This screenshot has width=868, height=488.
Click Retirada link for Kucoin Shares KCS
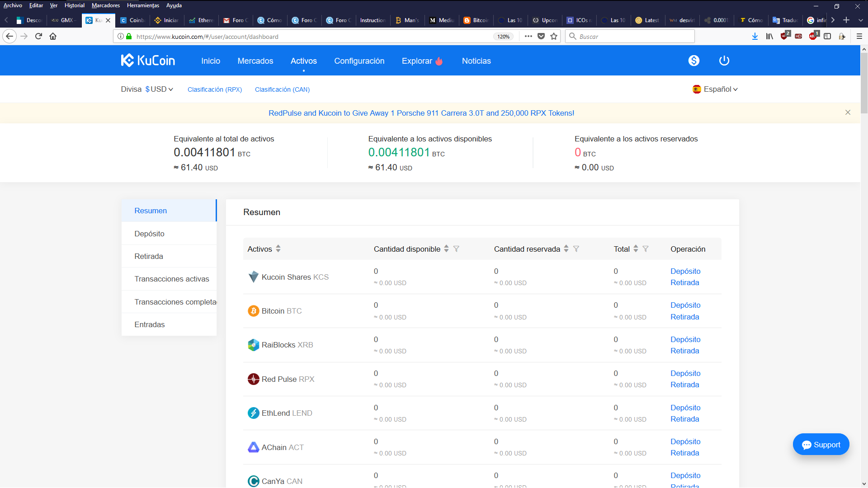click(684, 283)
